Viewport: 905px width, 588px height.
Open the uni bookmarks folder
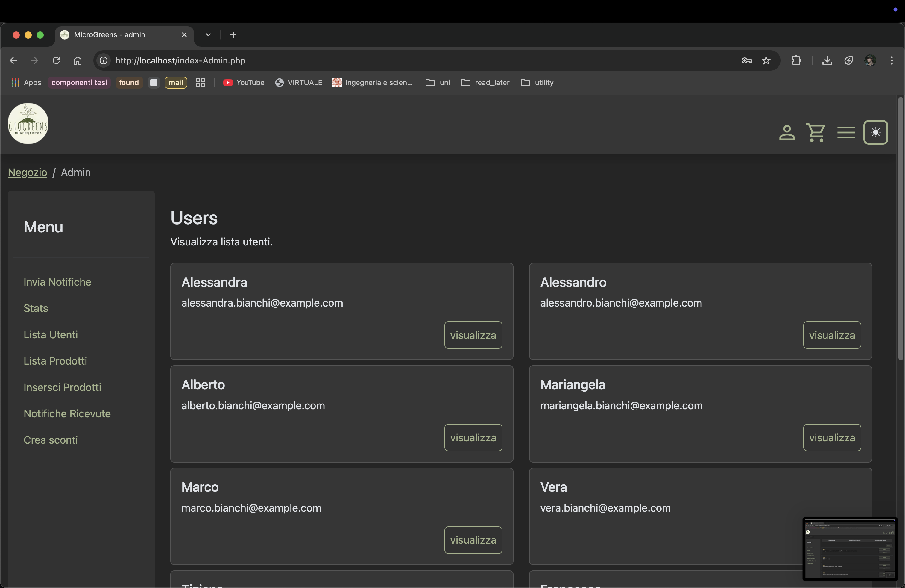(x=438, y=83)
